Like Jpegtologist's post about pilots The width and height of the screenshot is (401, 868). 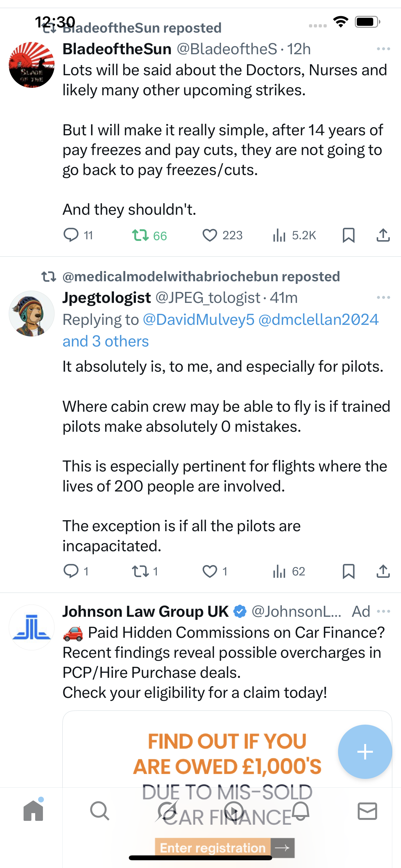[210, 571]
